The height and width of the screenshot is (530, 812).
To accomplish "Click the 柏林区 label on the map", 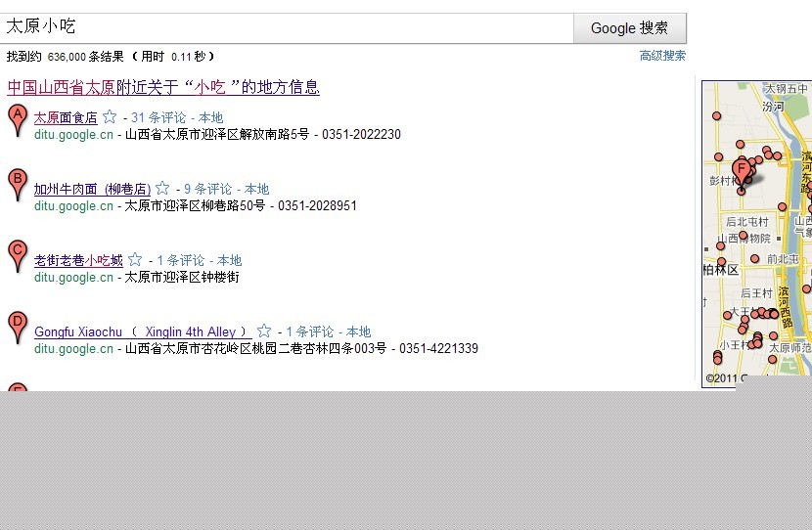I will pyautogui.click(x=720, y=270).
